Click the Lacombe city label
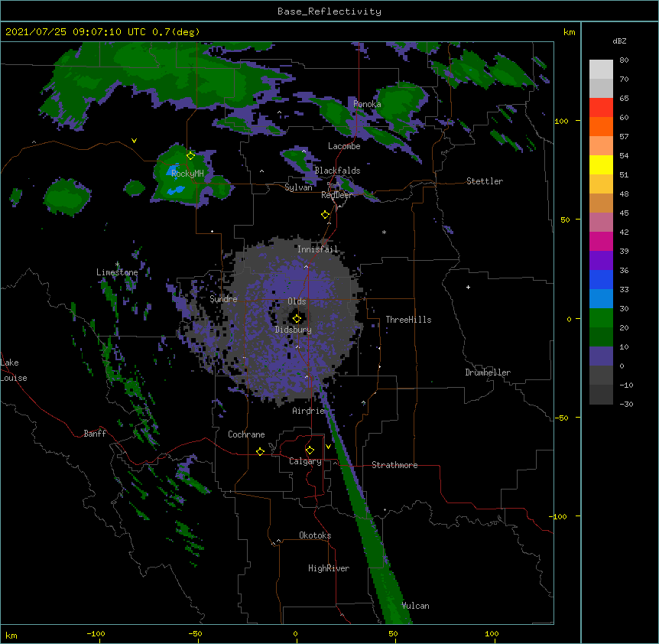Screen dimensions: 659x644 tap(344, 146)
